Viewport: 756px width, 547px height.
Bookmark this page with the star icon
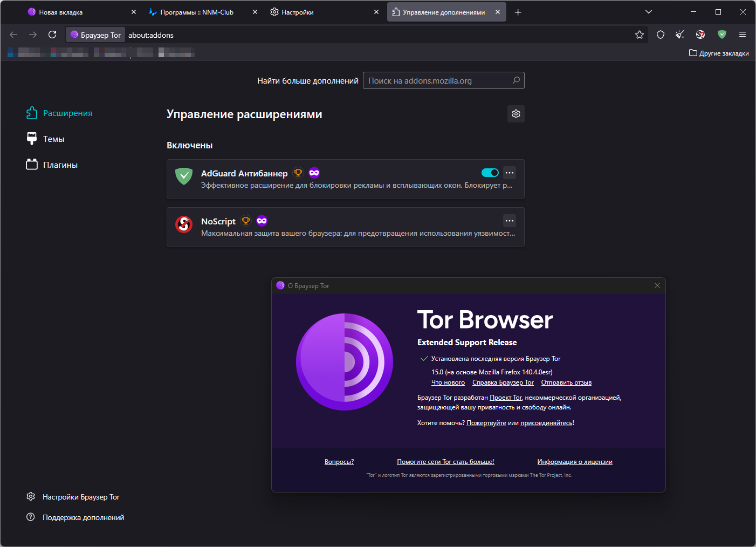click(640, 35)
